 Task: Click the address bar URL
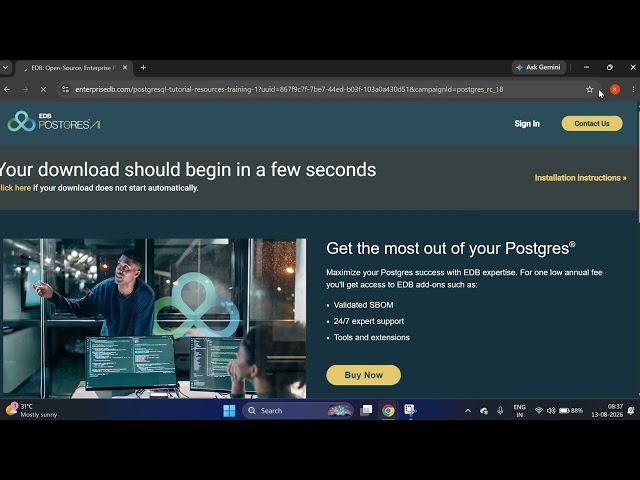click(x=289, y=89)
